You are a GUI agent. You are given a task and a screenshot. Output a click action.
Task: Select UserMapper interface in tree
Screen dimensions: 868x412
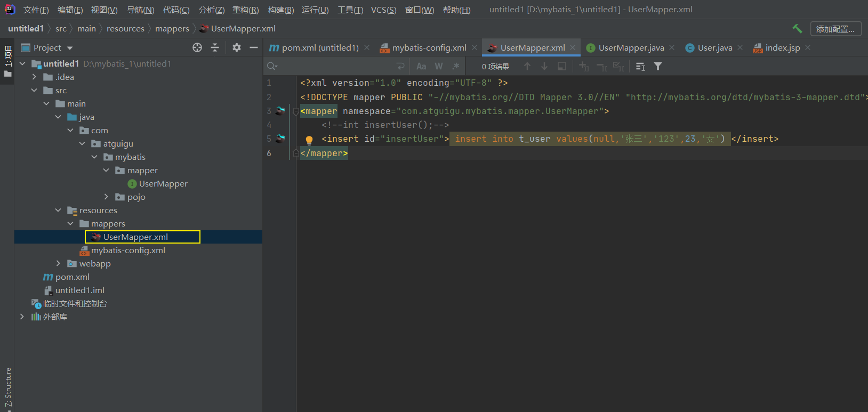pos(163,183)
